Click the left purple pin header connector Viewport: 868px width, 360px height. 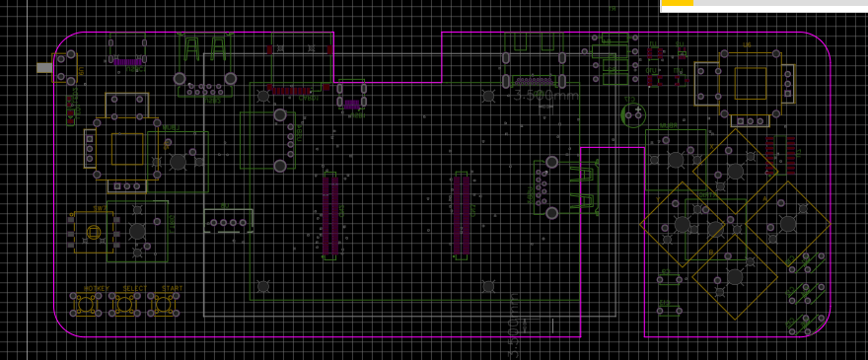click(x=330, y=215)
